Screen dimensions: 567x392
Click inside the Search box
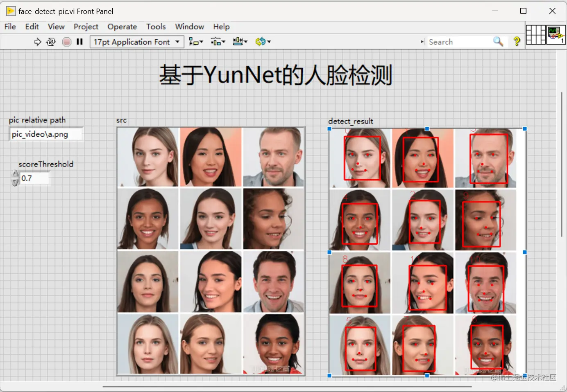(455, 41)
